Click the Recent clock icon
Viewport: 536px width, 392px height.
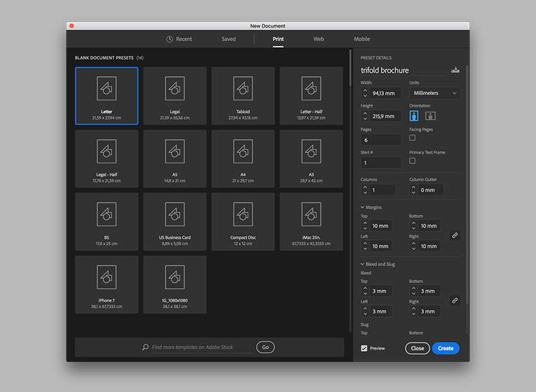tap(170, 39)
